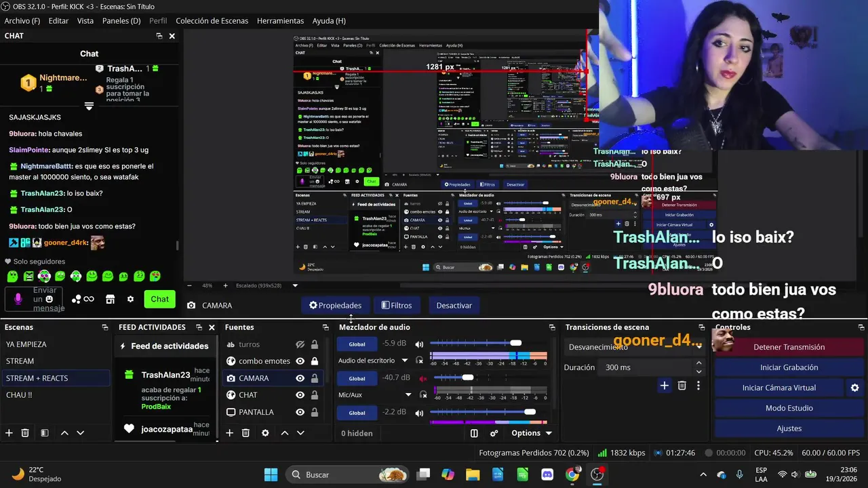Move the scene down in Escenas
The image size is (868, 488).
pyautogui.click(x=80, y=433)
